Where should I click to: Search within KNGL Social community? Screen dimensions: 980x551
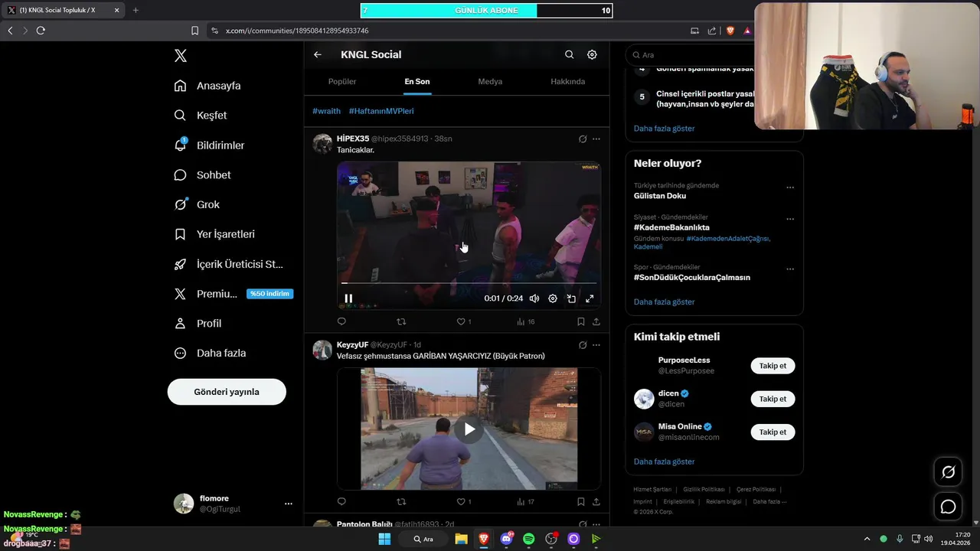coord(569,54)
